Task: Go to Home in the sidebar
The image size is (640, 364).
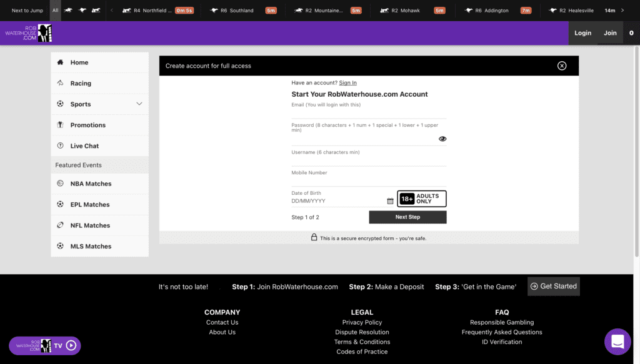Action: coord(99,62)
